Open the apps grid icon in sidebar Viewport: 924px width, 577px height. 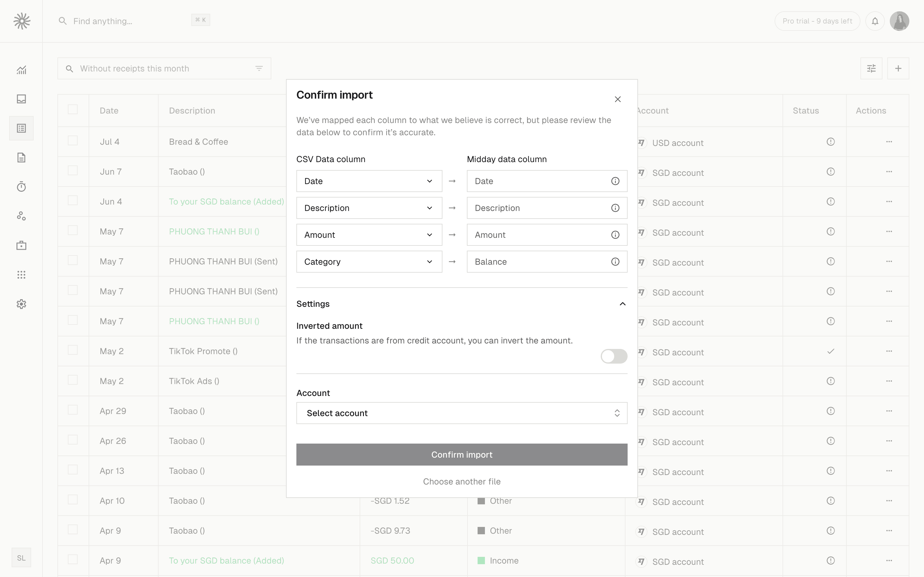pos(21,275)
